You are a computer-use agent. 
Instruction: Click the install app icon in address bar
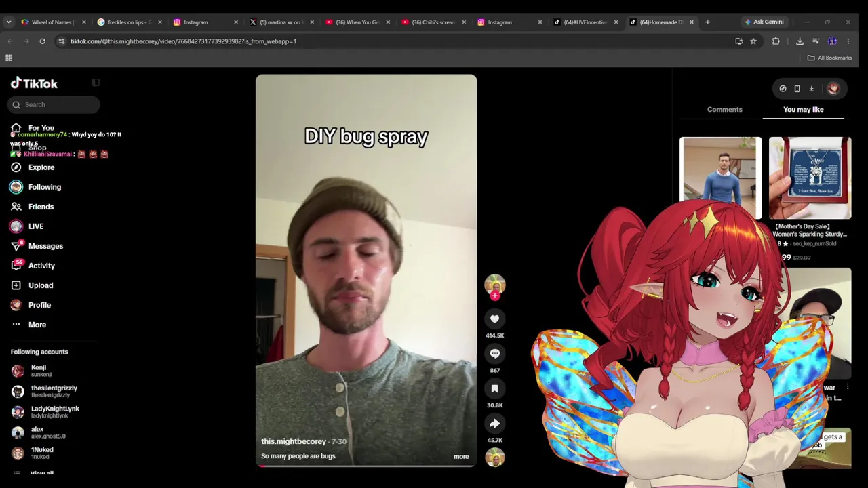[738, 41]
